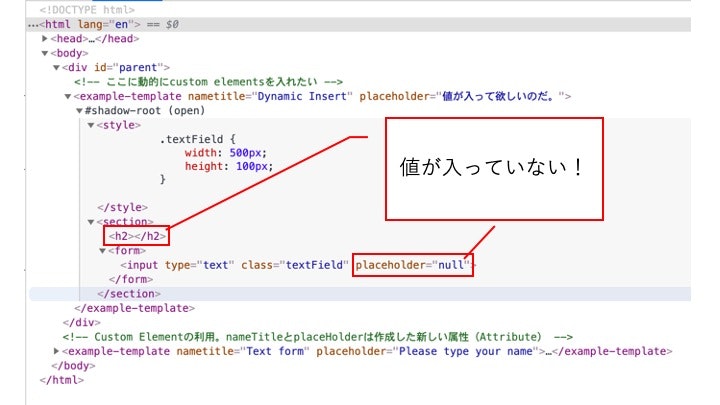Select the closing /body tag
Image resolution: width=720 pixels, height=405 pixels.
coord(73,366)
